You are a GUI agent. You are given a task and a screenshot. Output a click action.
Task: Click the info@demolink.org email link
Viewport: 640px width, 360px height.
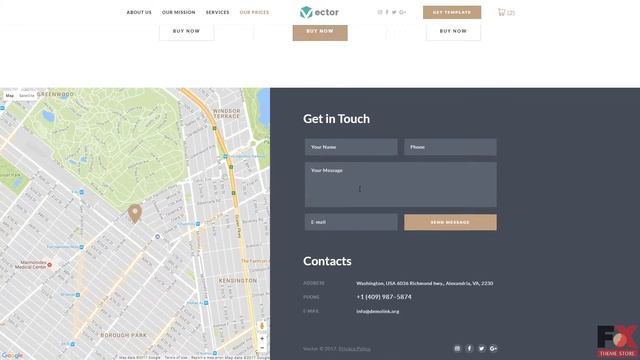(x=378, y=311)
